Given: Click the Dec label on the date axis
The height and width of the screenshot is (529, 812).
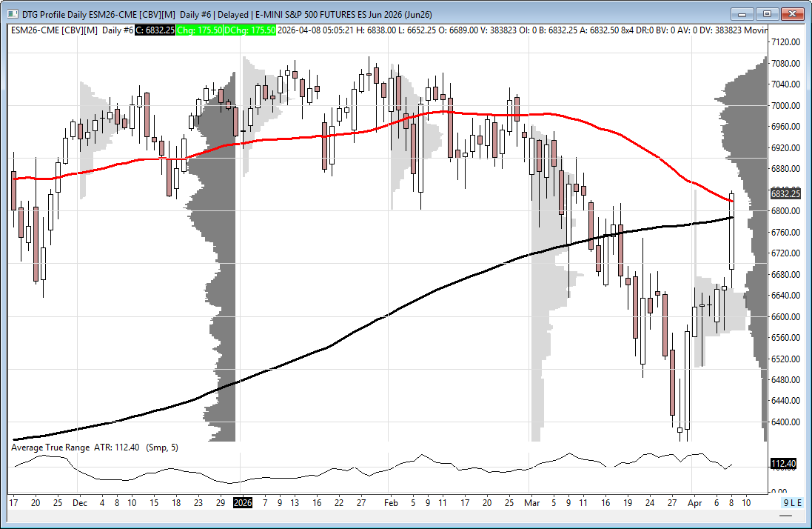Looking at the screenshot, I should [x=80, y=502].
